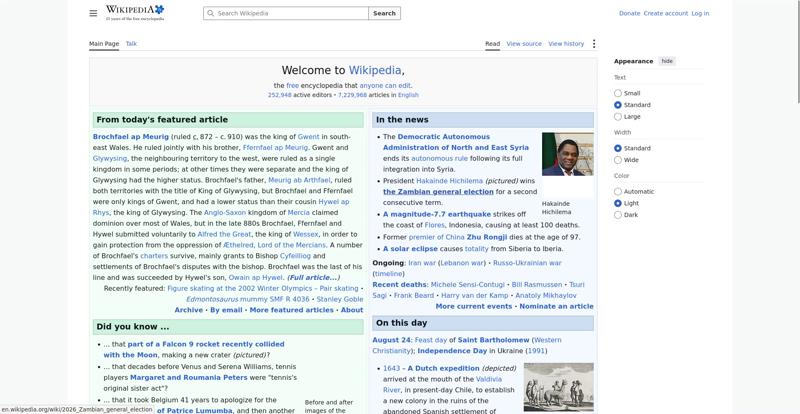The image size is (800, 414).
Task: Select Wide width option
Action: [x=617, y=160]
